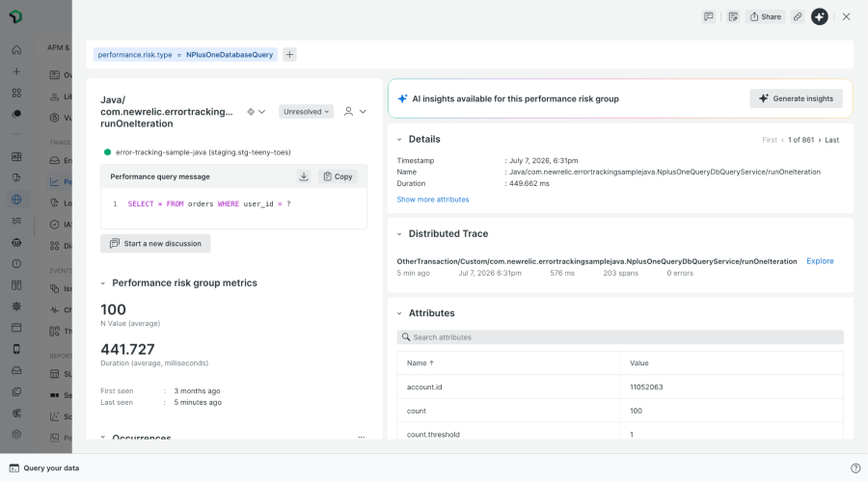Open the browser window icon in left rail

[16, 328]
